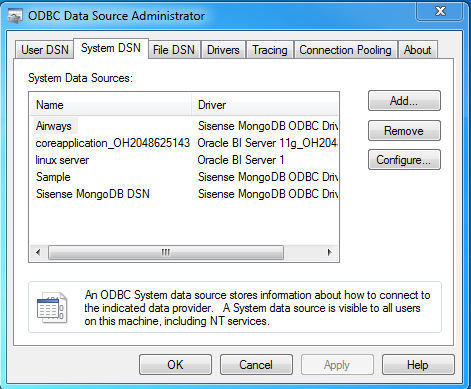Click driver cell in Sample row
Screen dimensions: 471x389
[x=268, y=177]
